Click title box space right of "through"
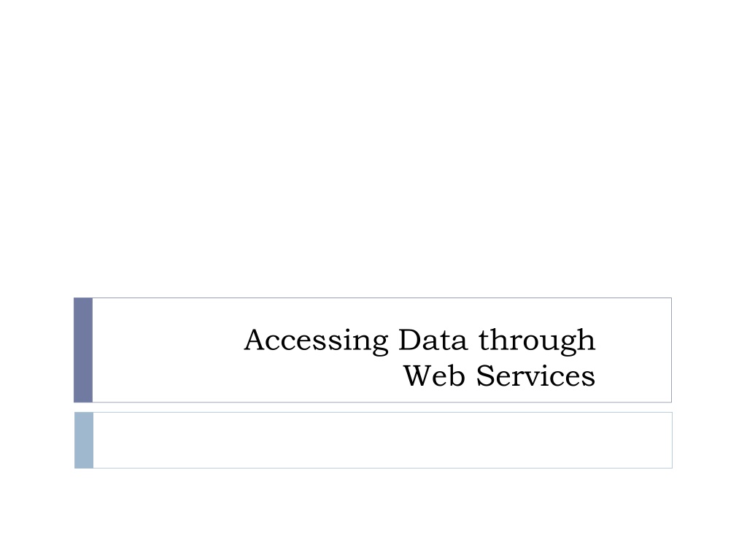The height and width of the screenshot is (560, 747). pyautogui.click(x=634, y=340)
